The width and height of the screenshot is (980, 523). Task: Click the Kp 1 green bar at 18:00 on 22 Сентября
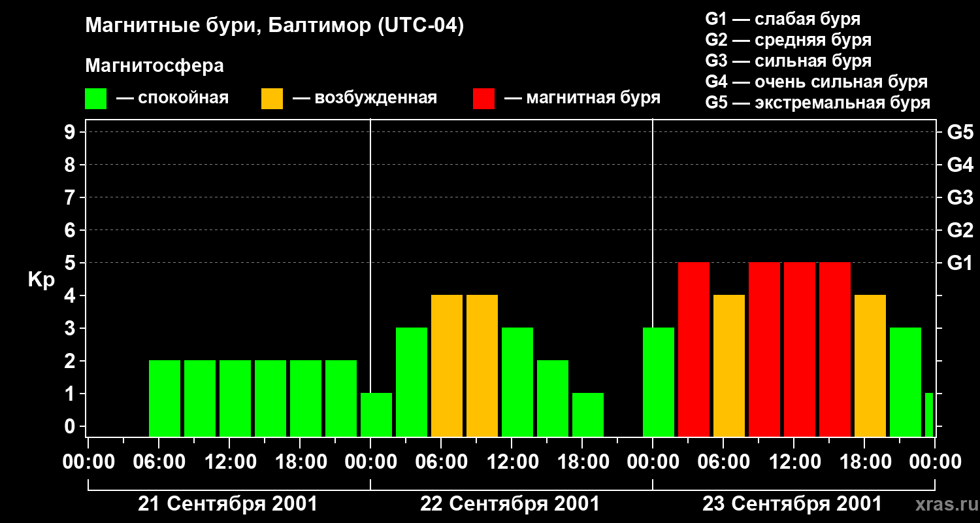(x=588, y=415)
